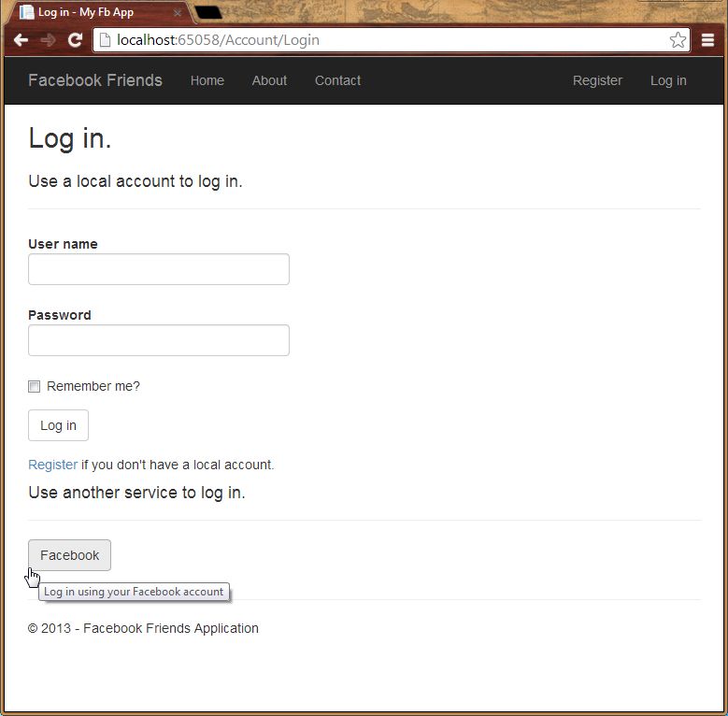The width and height of the screenshot is (728, 716).
Task: Click the '© 2013 - Facebook Friends Application' footer
Action: [x=143, y=628]
